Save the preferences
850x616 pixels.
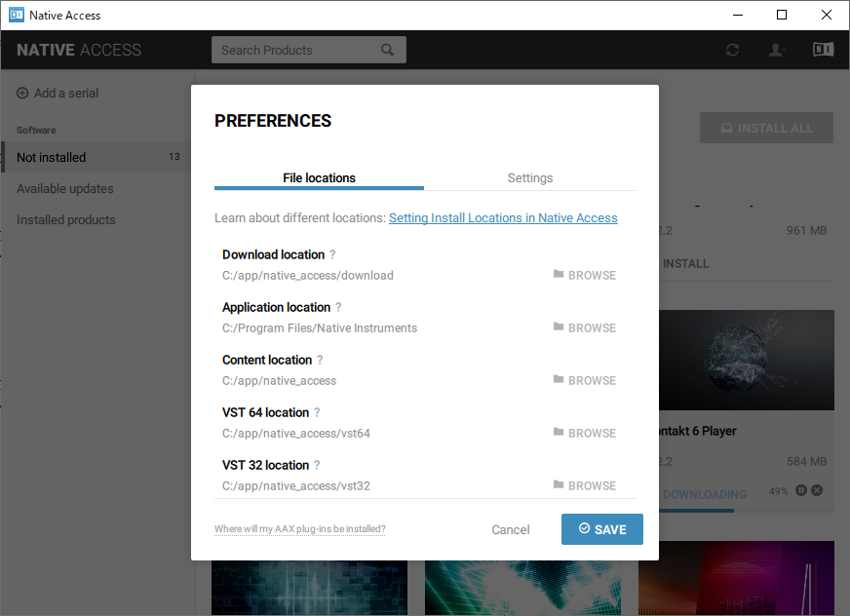point(602,529)
